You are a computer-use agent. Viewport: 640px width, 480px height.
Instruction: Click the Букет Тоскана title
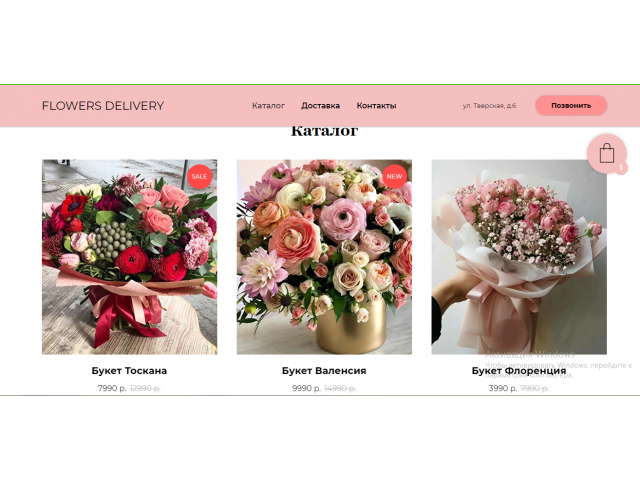tap(129, 371)
